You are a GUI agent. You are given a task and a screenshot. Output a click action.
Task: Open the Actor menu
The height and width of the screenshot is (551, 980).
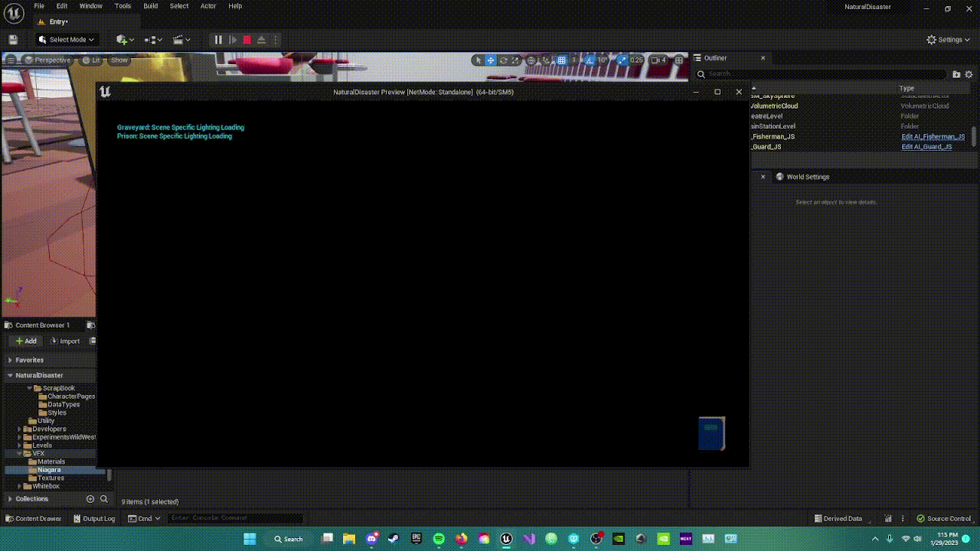(208, 6)
